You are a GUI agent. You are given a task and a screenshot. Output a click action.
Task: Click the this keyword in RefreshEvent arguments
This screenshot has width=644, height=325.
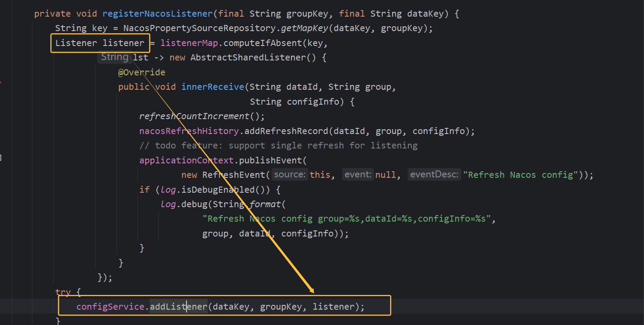(x=320, y=175)
